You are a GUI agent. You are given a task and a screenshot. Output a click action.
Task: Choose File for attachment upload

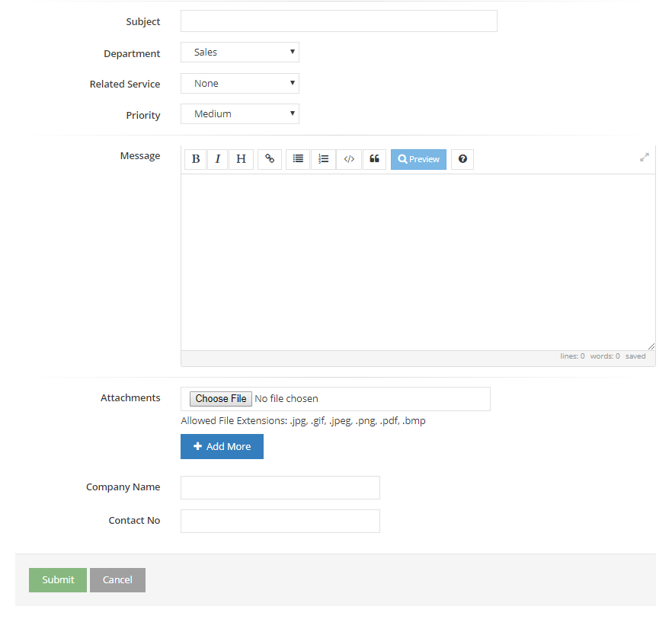(220, 398)
